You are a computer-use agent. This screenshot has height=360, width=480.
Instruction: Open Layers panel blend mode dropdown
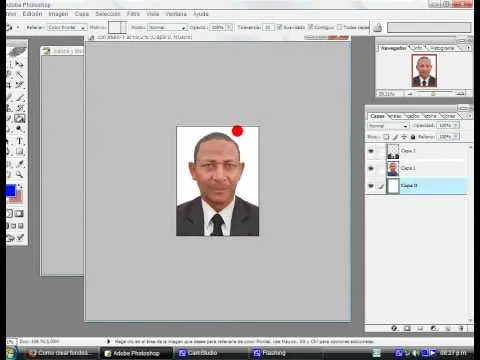(388, 126)
